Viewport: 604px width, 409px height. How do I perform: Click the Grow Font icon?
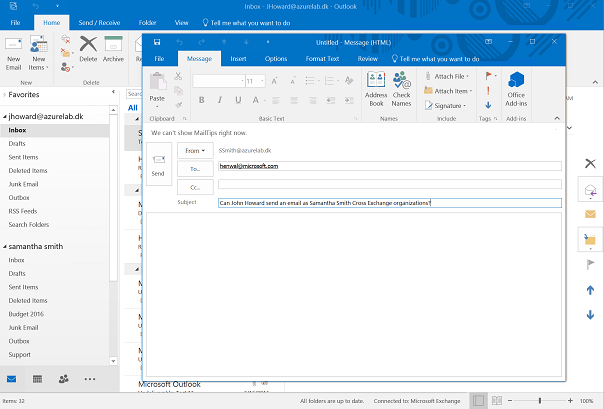275,81
